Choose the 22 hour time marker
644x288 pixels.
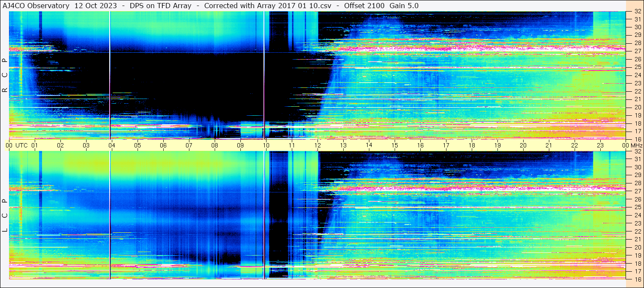pos(574,145)
